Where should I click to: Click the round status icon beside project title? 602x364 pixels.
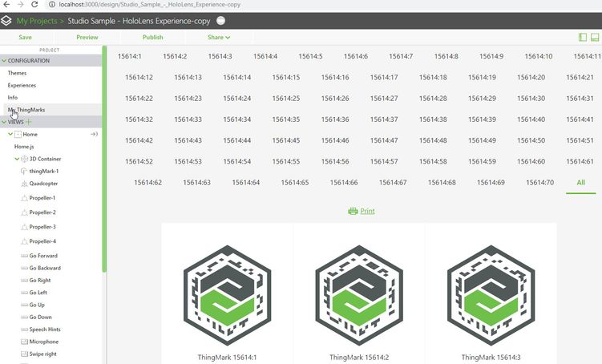pyautogui.click(x=220, y=21)
